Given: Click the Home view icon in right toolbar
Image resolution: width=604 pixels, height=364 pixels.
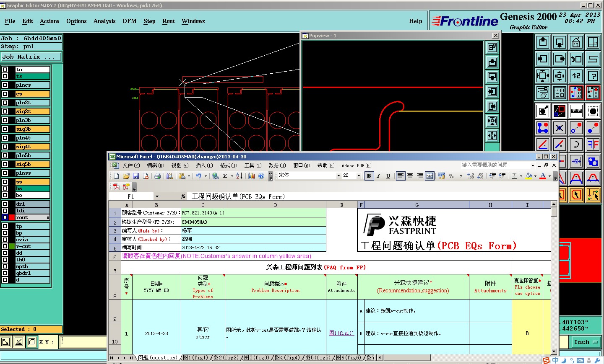Looking at the screenshot, I should pos(576,42).
